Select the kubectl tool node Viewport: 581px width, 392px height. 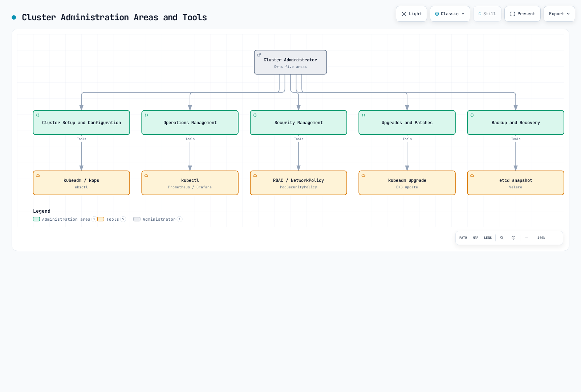190,183
